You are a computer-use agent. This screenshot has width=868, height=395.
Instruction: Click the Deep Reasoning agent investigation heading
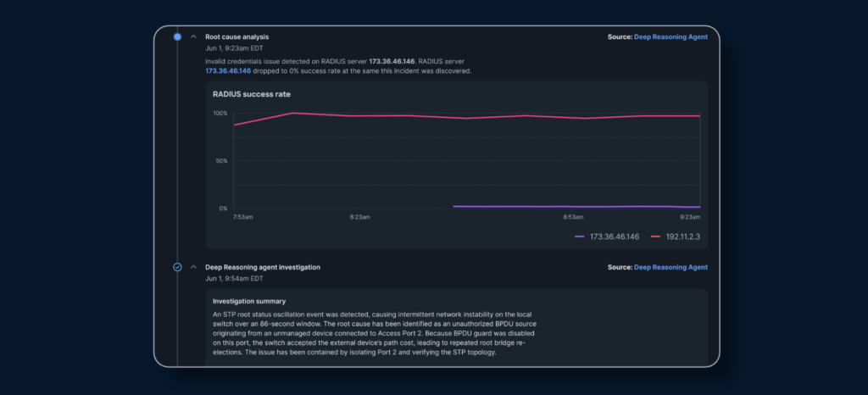(x=263, y=267)
